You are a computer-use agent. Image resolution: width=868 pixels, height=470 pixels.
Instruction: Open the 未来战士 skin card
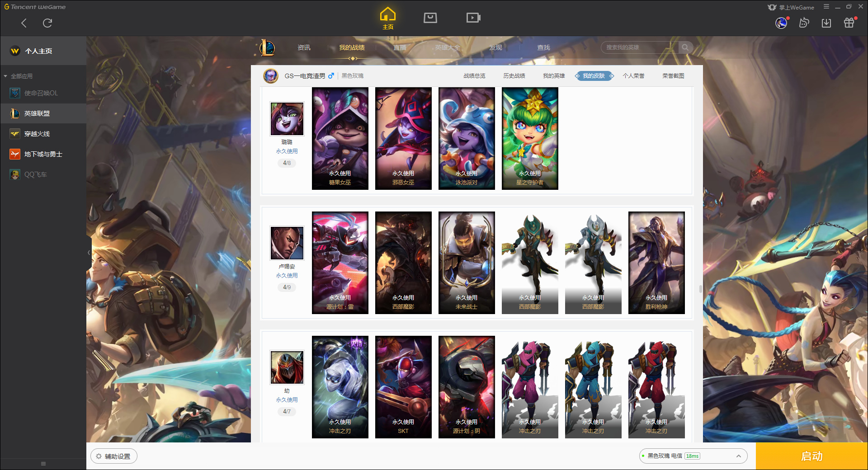[x=467, y=263]
